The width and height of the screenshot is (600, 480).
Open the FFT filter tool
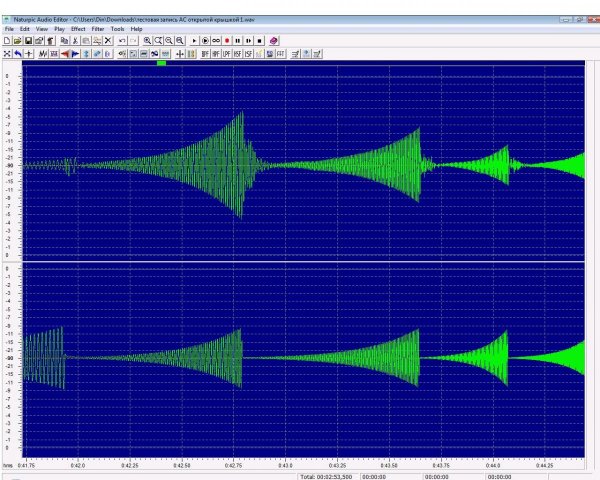click(x=280, y=54)
